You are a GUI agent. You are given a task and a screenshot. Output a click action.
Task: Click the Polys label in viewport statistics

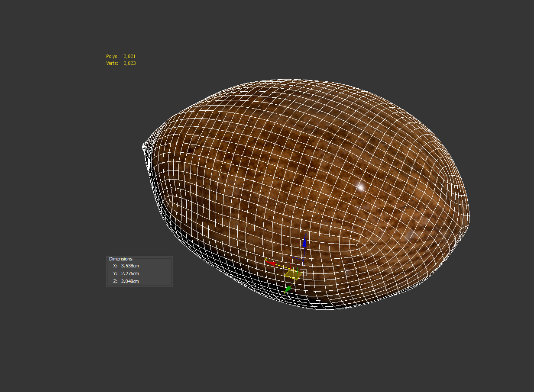(x=112, y=56)
